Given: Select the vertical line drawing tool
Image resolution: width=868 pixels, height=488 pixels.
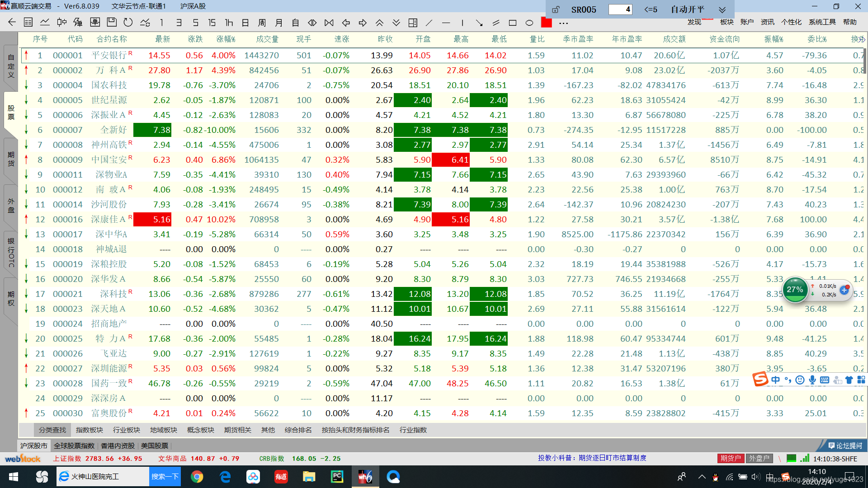Looking at the screenshot, I should (x=462, y=23).
